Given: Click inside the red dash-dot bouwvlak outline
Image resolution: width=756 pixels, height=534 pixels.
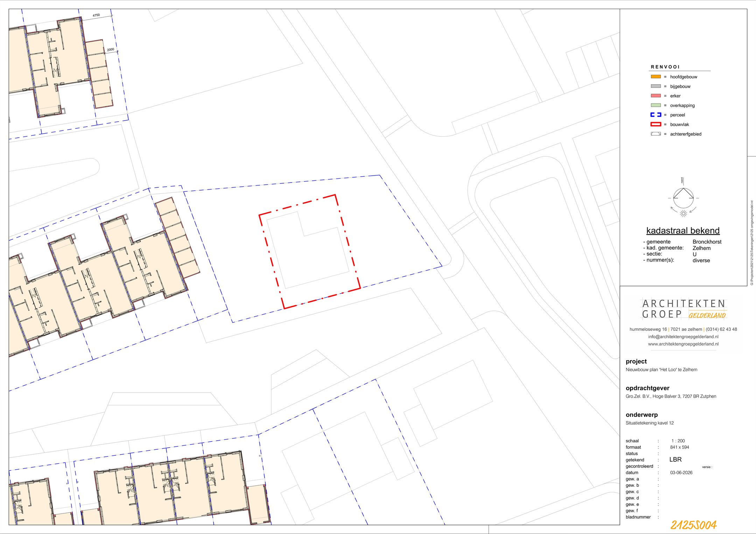Looking at the screenshot, I should 310,251.
